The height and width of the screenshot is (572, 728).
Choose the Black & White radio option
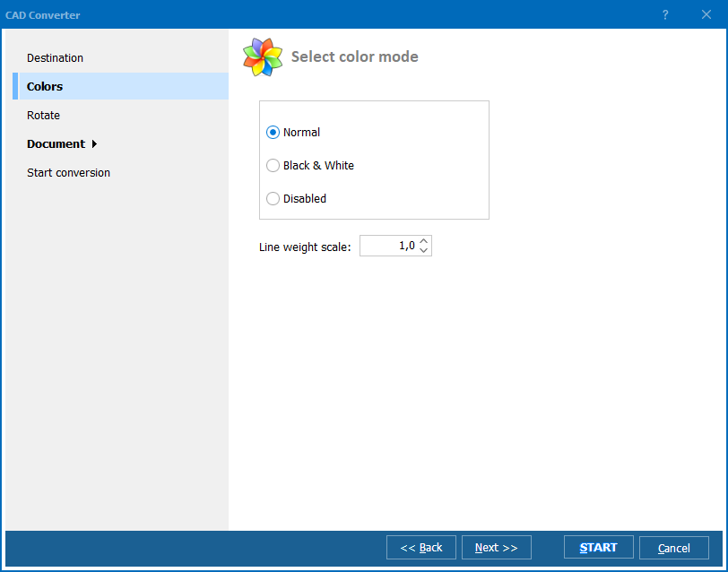click(273, 166)
